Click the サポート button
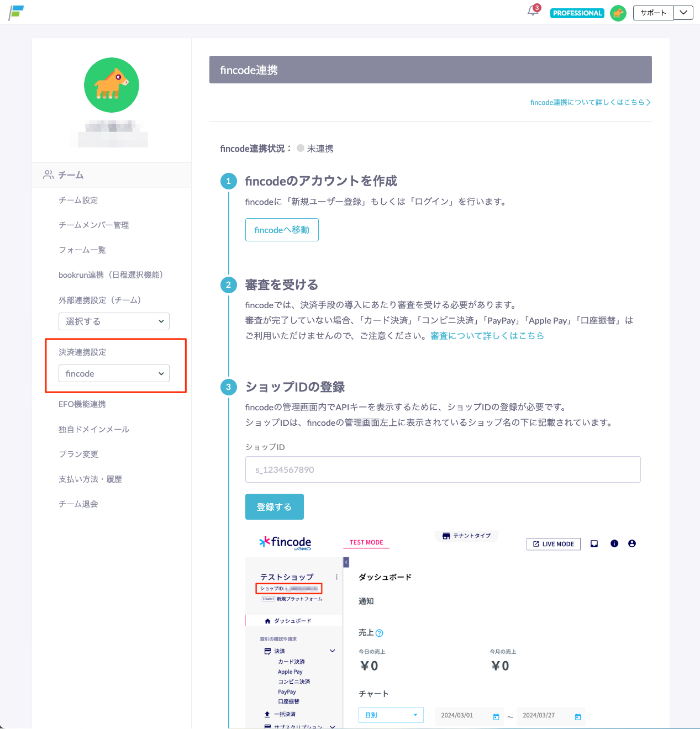 [654, 13]
